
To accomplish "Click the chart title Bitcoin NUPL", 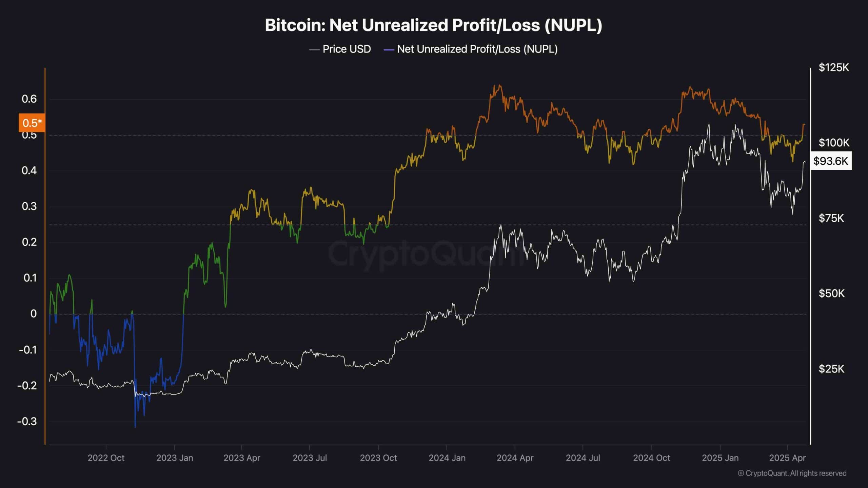I will [433, 25].
